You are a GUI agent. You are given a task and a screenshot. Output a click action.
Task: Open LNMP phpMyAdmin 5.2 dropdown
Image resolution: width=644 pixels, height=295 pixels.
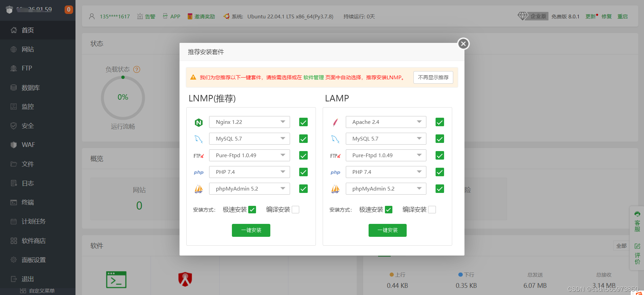250,189
